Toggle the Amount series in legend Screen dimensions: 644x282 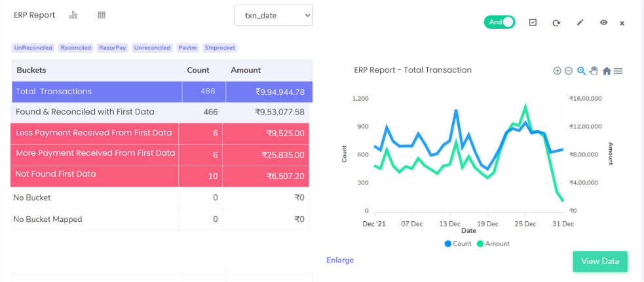click(x=493, y=243)
